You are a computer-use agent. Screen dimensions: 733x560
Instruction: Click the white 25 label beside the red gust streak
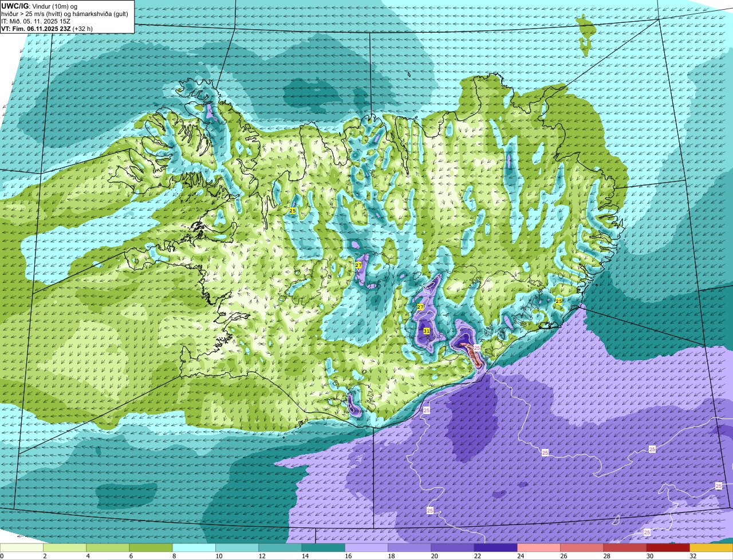click(x=477, y=348)
